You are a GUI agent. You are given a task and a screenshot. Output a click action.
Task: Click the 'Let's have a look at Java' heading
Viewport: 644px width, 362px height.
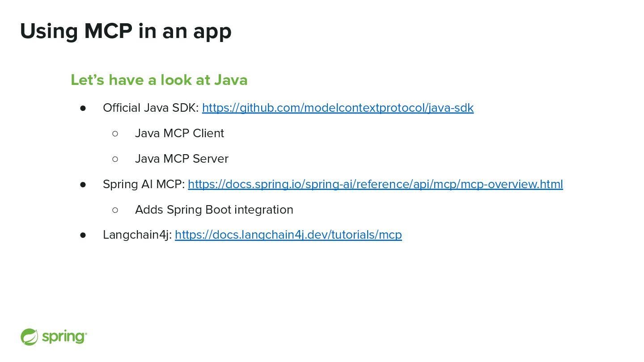coord(159,80)
